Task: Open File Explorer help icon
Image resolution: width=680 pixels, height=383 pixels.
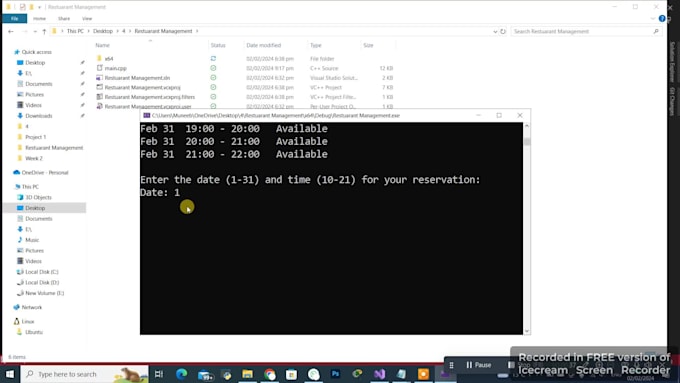Action: [662, 18]
